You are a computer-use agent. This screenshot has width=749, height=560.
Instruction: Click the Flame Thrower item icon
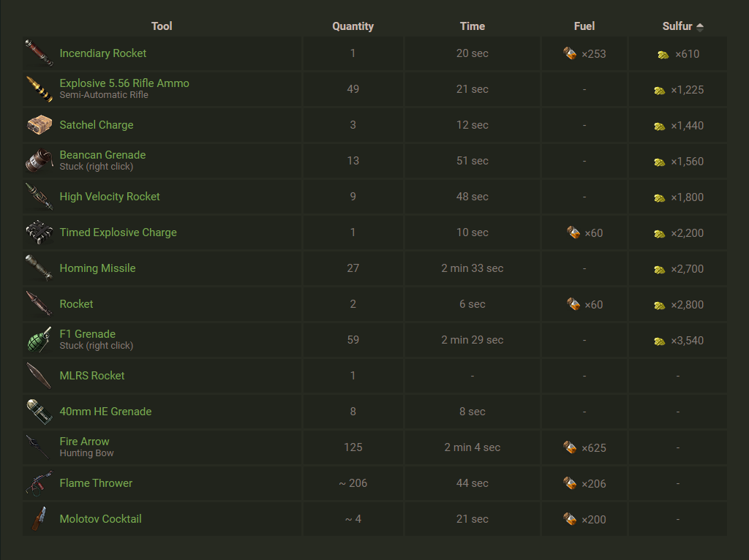[39, 483]
